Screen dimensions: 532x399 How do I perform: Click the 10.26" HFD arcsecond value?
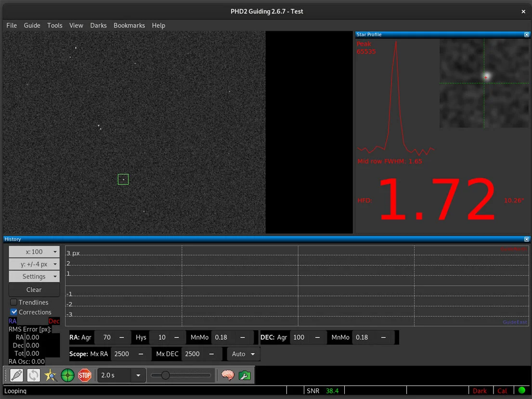(x=514, y=201)
